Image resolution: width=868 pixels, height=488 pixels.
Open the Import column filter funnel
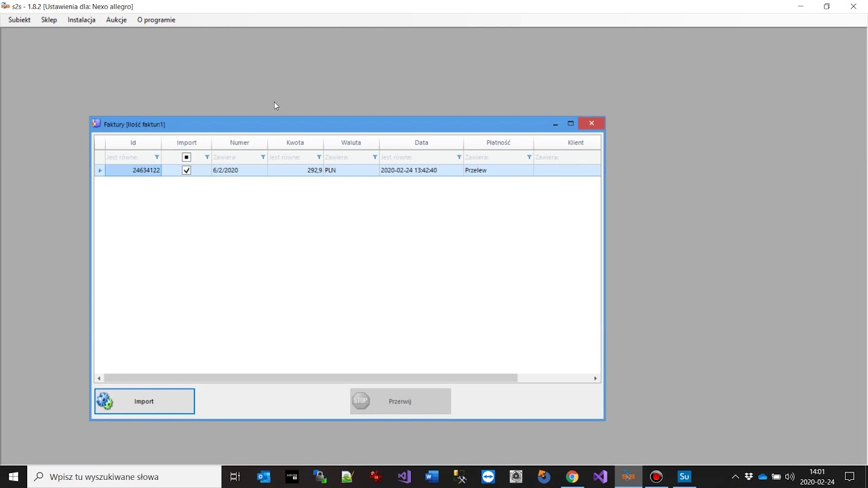point(207,157)
